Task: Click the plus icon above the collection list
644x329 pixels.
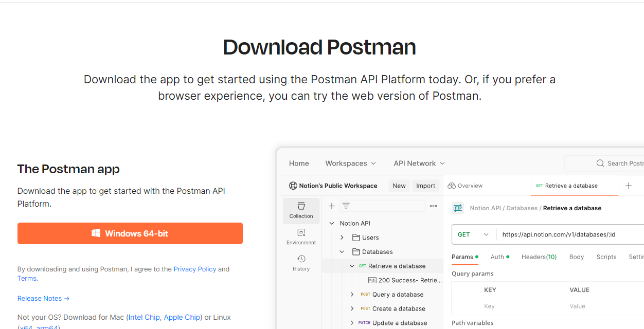Action: pyautogui.click(x=332, y=206)
